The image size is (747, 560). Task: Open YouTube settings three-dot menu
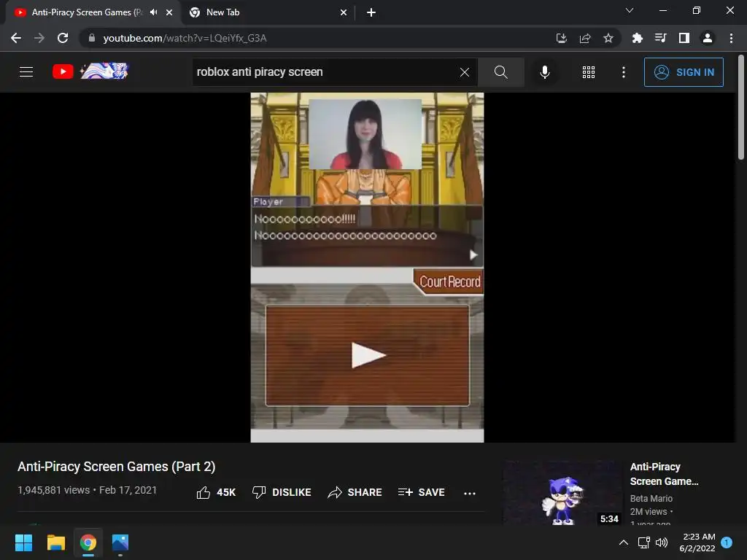pyautogui.click(x=624, y=72)
